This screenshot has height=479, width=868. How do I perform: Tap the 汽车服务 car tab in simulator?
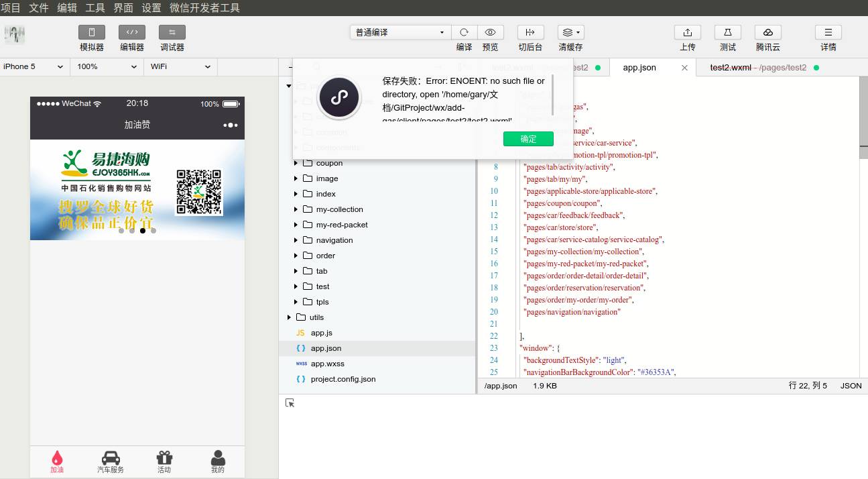click(x=111, y=462)
